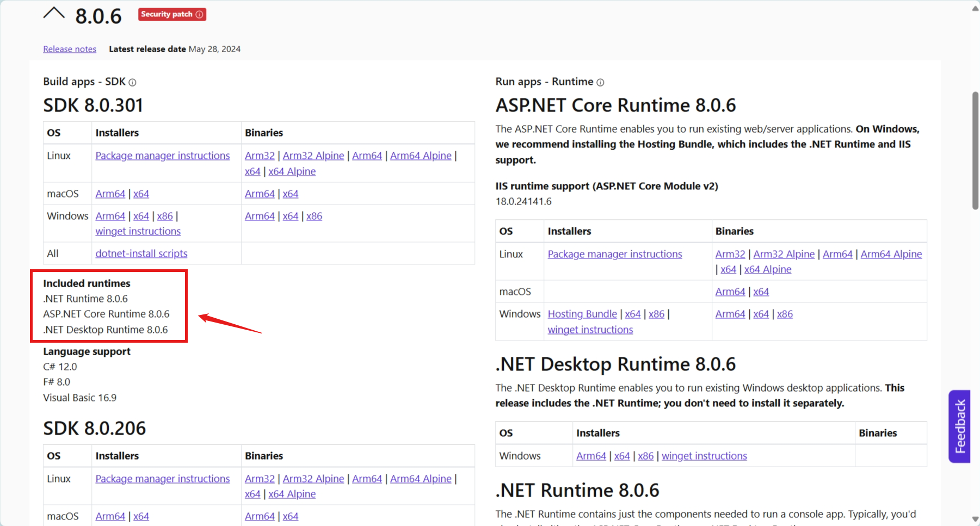Select the date text May 28, 2024
This screenshot has height=526, width=980.
pos(214,49)
